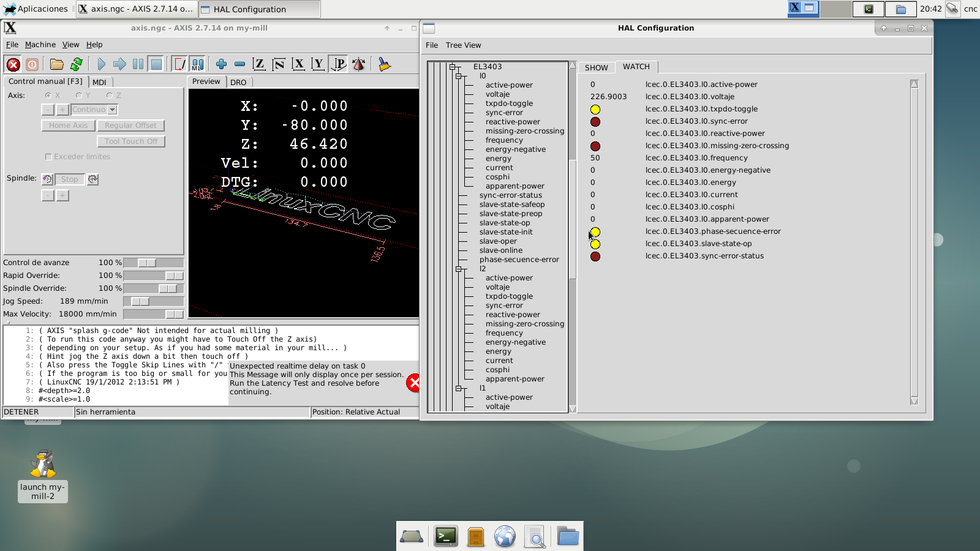Select slave-state-op tree item

point(505,223)
